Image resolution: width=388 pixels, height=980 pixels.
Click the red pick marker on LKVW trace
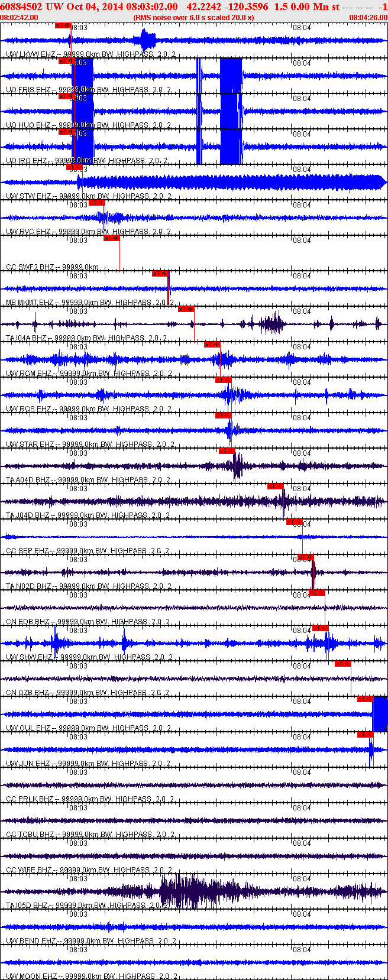(62, 26)
